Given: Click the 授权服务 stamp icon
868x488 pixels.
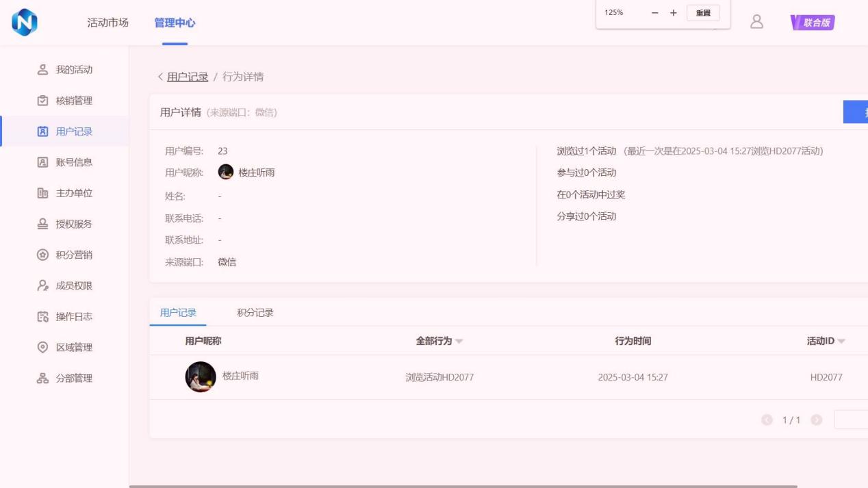Looking at the screenshot, I should [x=42, y=224].
